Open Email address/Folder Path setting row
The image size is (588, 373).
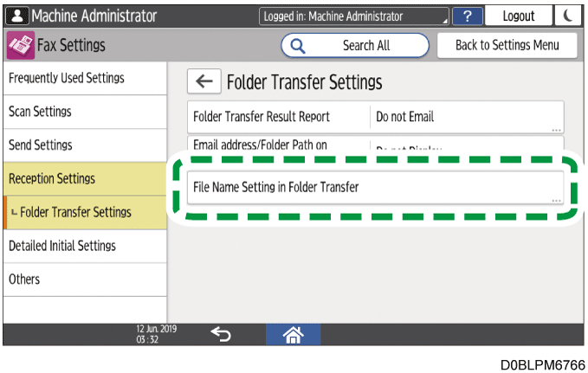376,145
